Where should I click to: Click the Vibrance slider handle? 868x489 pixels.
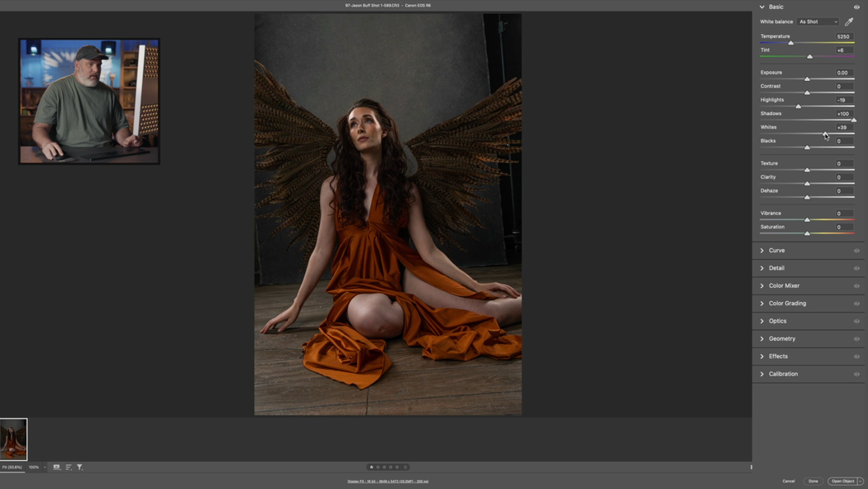[x=807, y=220]
